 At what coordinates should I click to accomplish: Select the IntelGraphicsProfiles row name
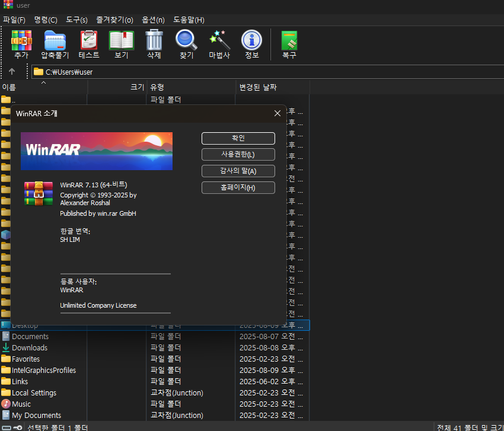44,371
